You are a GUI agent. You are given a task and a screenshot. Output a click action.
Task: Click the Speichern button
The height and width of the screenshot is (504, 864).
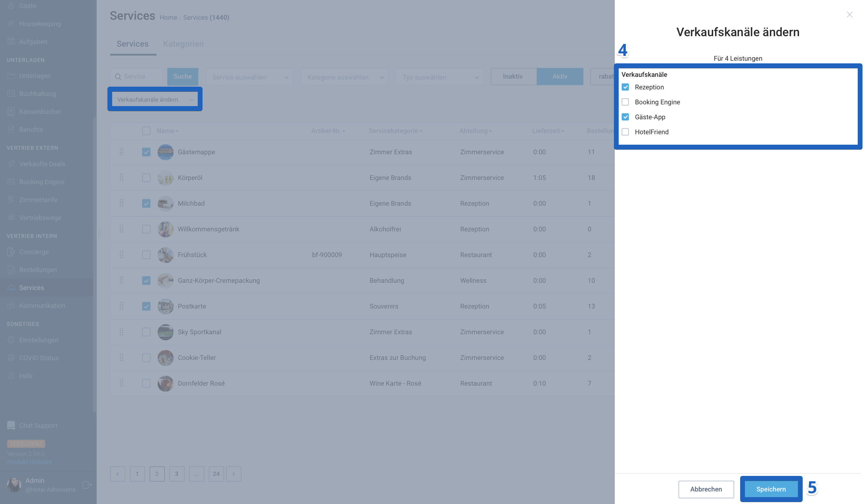click(771, 489)
